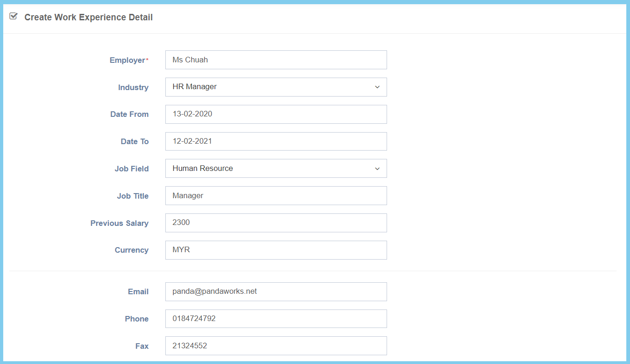This screenshot has height=364, width=630.
Task: Click the Previous Salary field showing 2300
Action: click(276, 223)
